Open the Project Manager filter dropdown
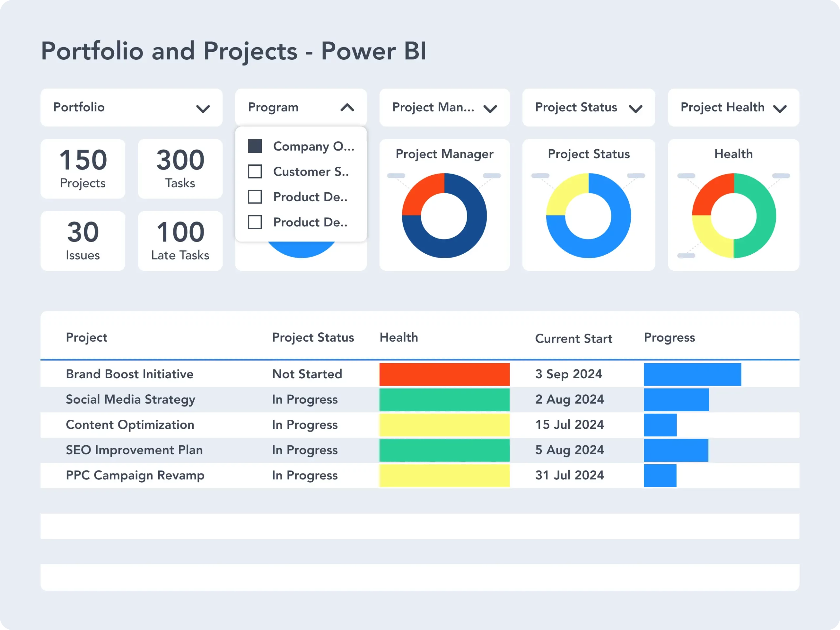Screen dimensions: 840x630 pyautogui.click(x=490, y=109)
